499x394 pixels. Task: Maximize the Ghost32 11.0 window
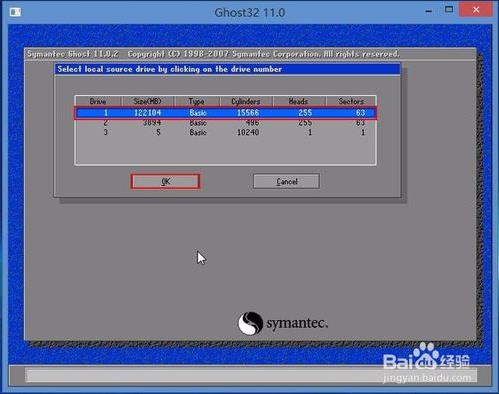click(449, 10)
